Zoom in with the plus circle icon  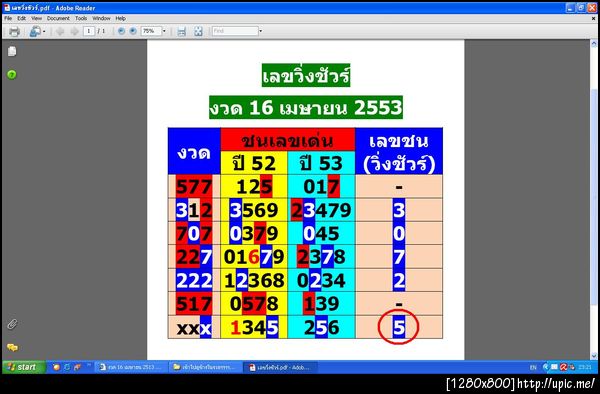[x=132, y=31]
